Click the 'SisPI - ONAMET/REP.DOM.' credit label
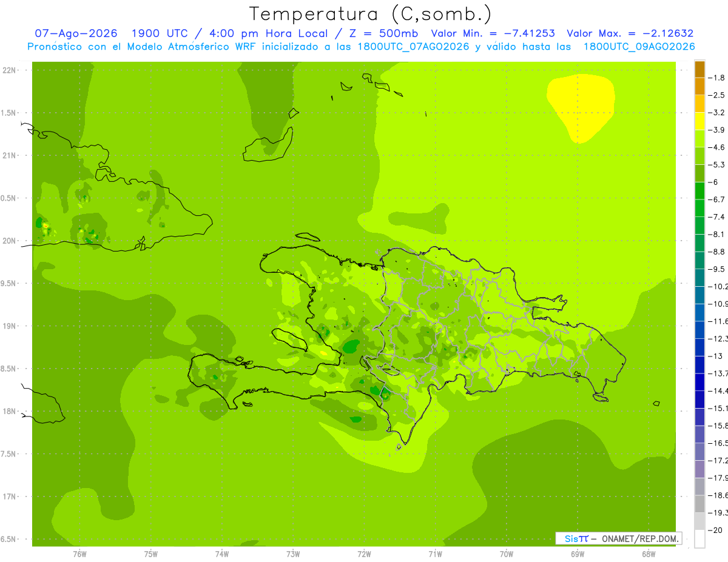The image size is (728, 562). pos(620,538)
